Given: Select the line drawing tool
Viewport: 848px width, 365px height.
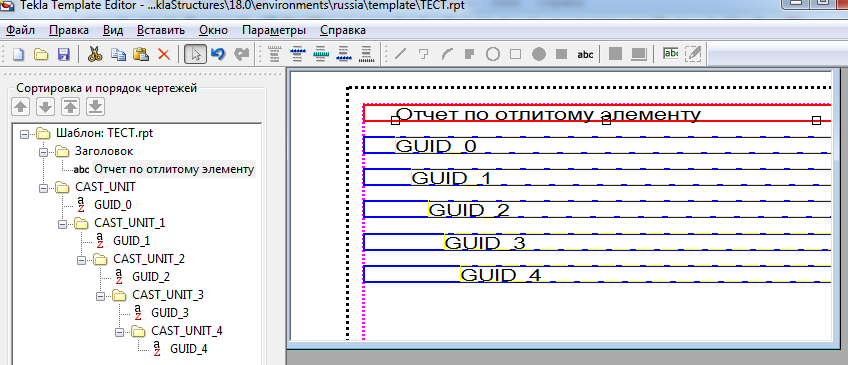Looking at the screenshot, I should point(401,54).
